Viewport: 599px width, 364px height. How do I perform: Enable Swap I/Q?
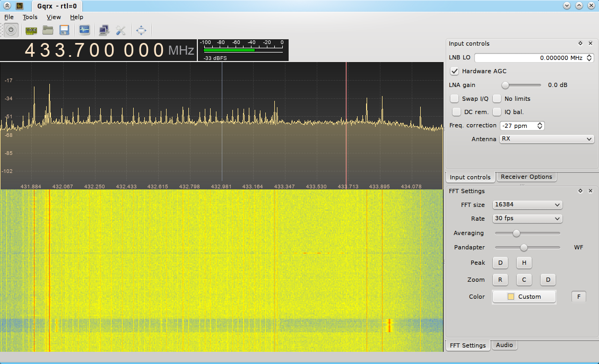[454, 98]
